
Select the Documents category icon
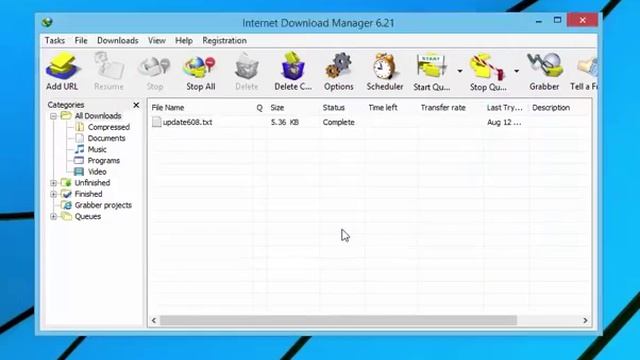tap(80, 138)
